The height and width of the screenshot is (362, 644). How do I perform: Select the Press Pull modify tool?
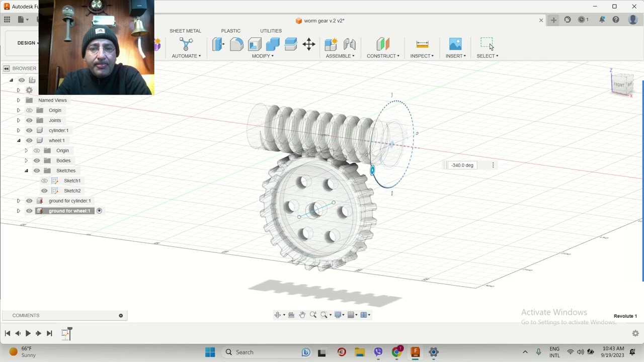click(218, 44)
